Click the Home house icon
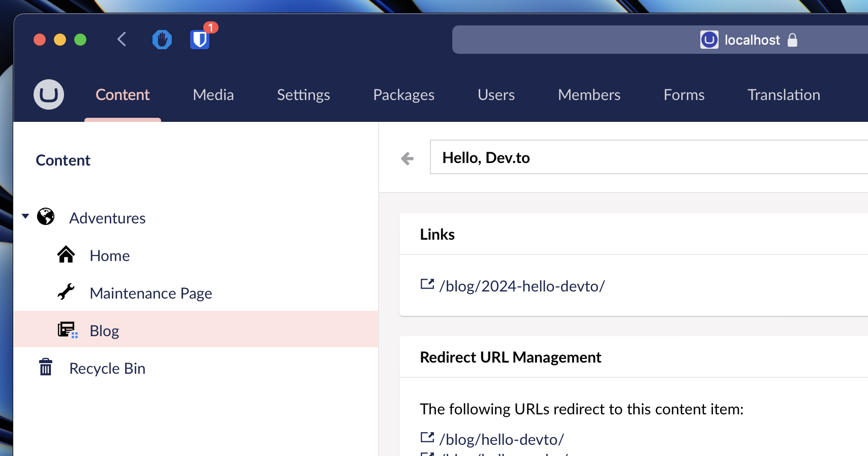This screenshot has width=868, height=456. point(66,254)
